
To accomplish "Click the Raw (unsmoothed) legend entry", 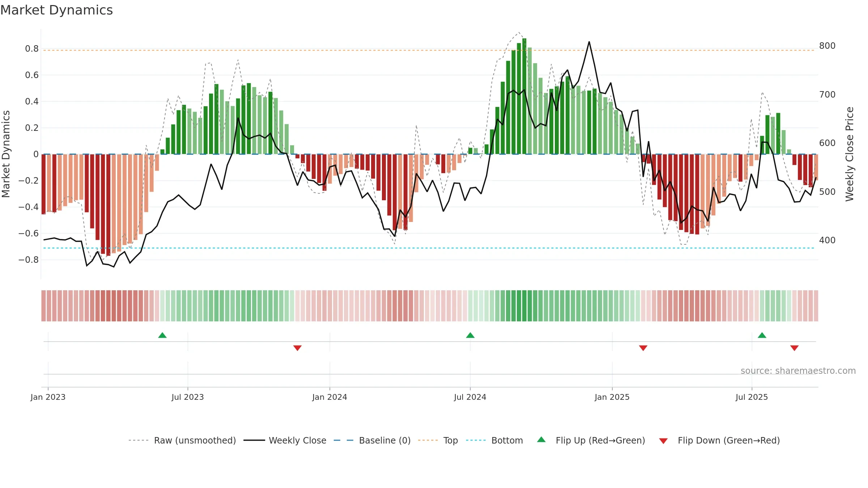I will point(182,440).
